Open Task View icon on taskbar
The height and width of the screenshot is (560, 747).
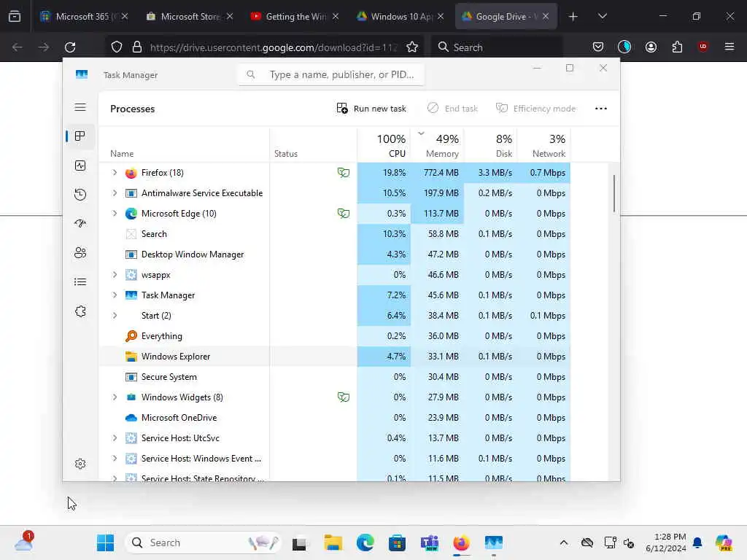click(299, 542)
